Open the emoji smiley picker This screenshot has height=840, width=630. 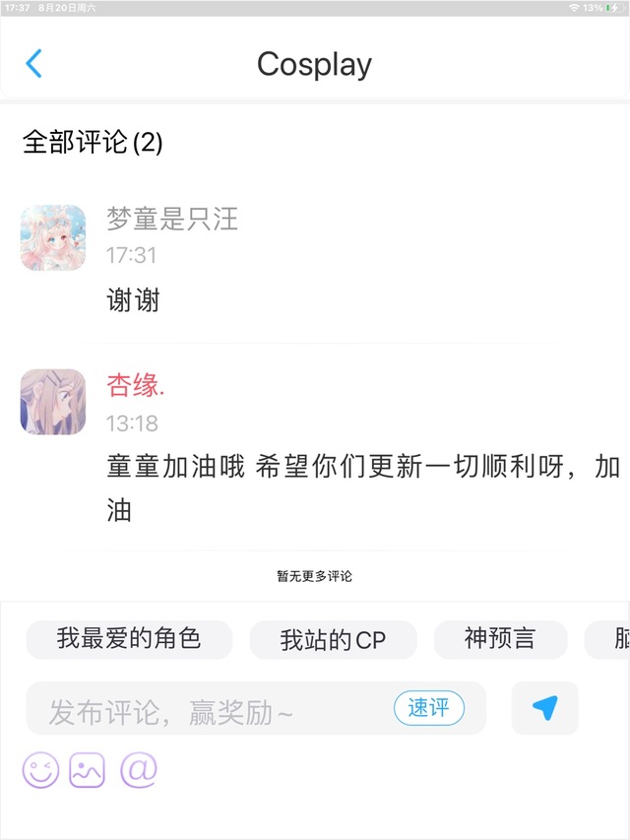pyautogui.click(x=40, y=770)
